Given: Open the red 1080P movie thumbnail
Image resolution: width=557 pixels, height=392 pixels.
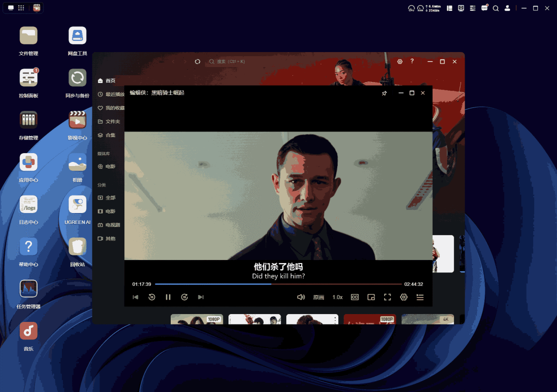Looking at the screenshot, I should 370,319.
